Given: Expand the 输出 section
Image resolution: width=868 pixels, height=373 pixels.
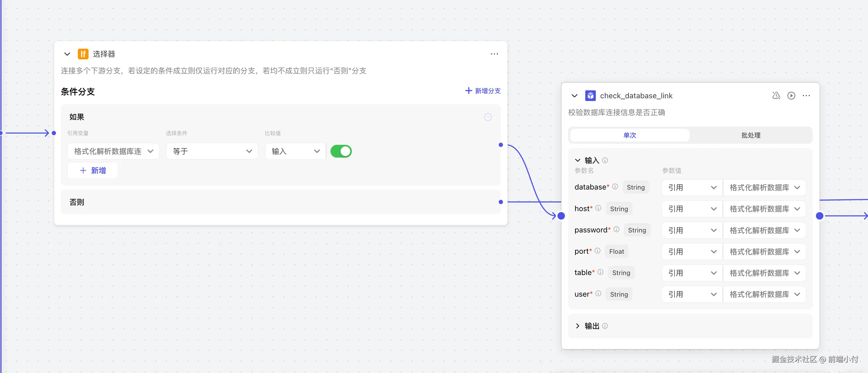Looking at the screenshot, I should click(x=578, y=326).
